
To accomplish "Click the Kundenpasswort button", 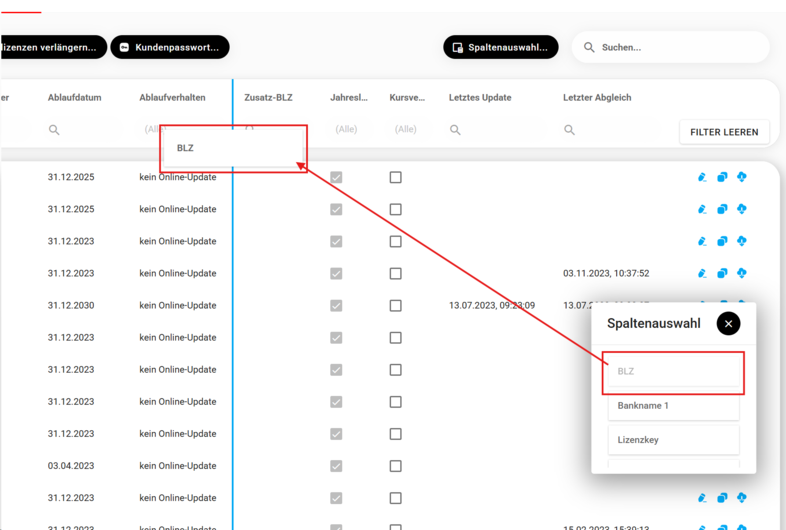I will pyautogui.click(x=170, y=47).
